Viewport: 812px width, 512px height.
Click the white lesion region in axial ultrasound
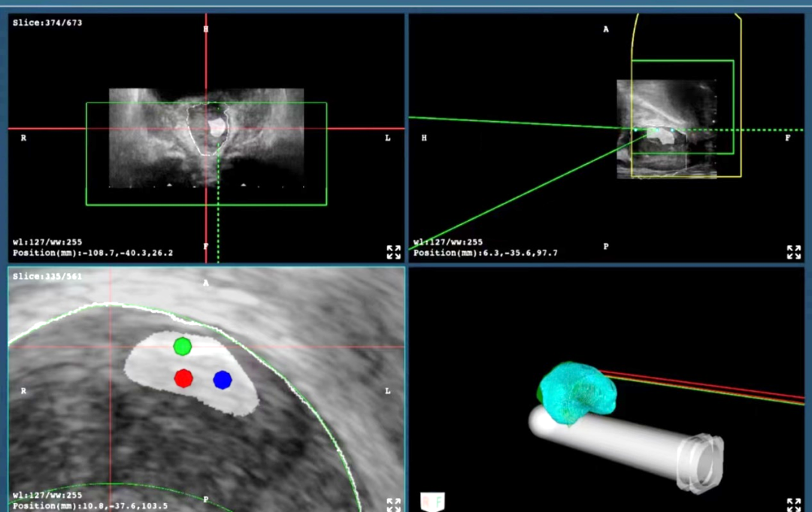(x=217, y=127)
